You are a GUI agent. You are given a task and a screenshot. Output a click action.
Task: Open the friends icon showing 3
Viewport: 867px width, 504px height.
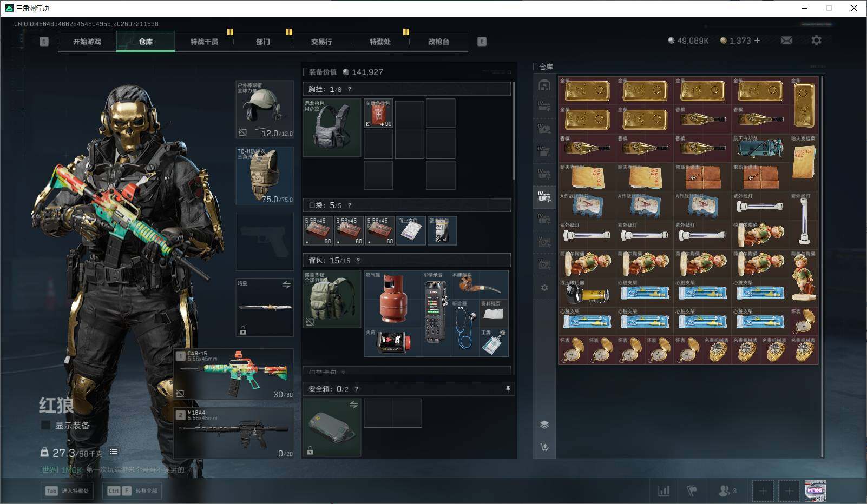click(x=727, y=490)
